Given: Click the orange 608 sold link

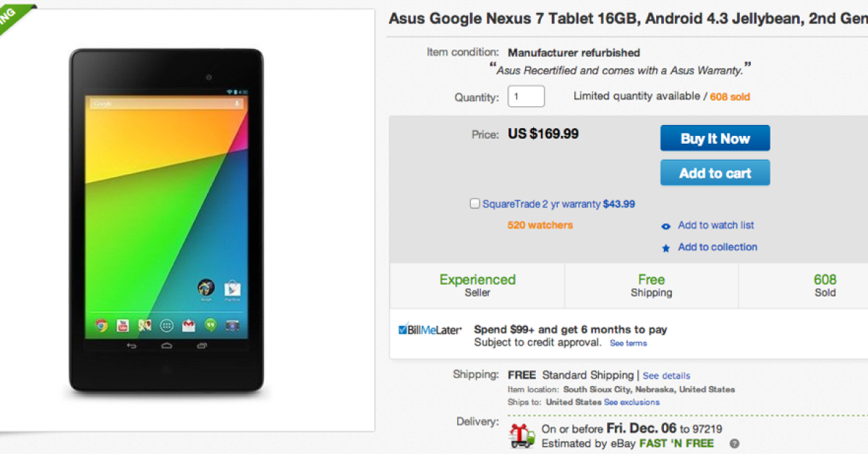Looking at the screenshot, I should (730, 97).
